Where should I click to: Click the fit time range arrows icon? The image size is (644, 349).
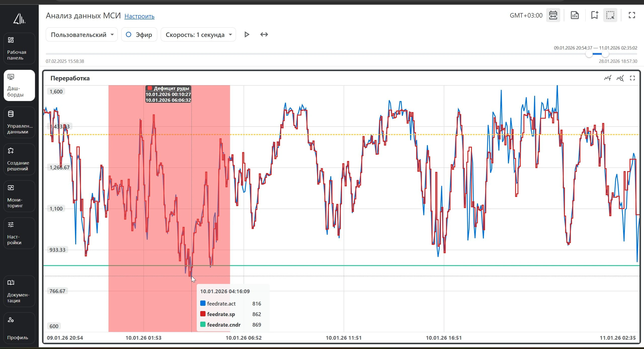(264, 34)
